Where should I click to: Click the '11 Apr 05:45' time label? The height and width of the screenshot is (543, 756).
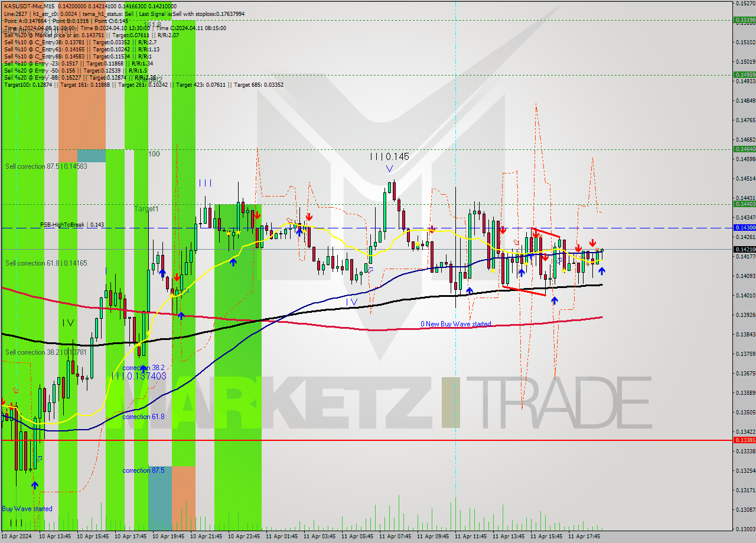357,537
